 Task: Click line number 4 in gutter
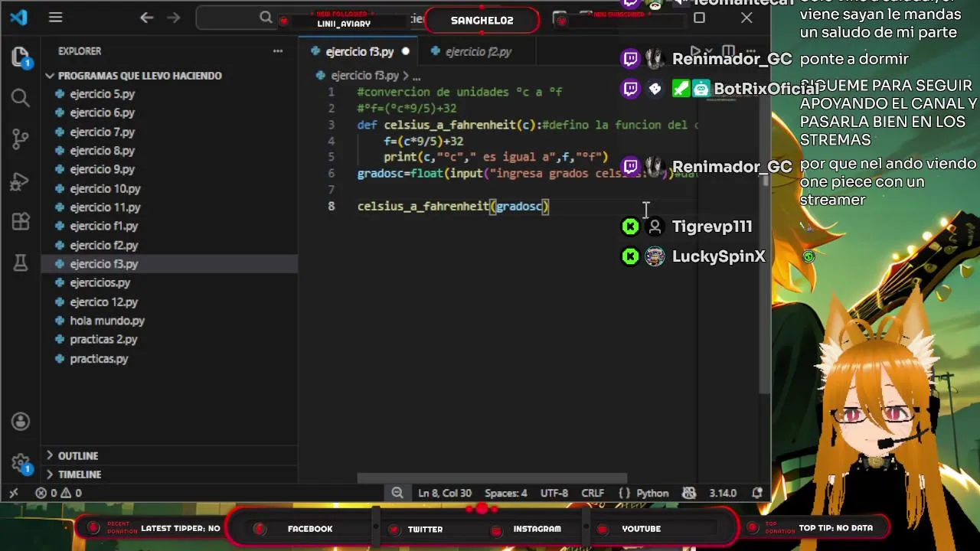tap(331, 141)
